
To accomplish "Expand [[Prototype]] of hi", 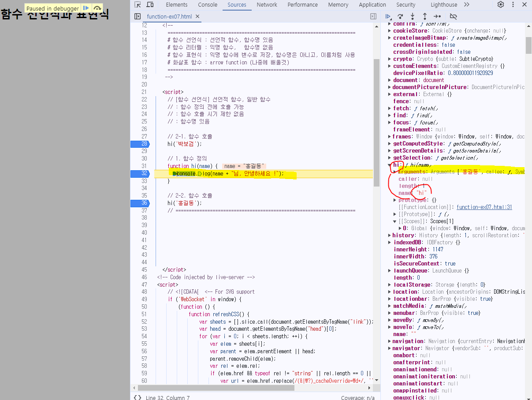I will tap(395, 214).
